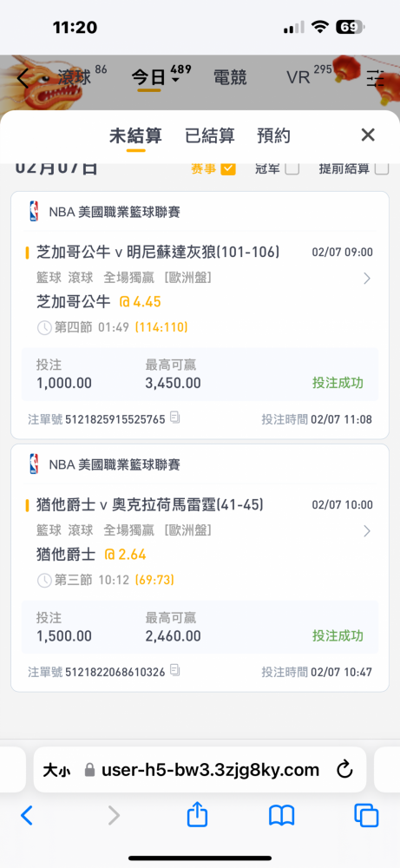Check the 冠軍 checkbox

[292, 169]
